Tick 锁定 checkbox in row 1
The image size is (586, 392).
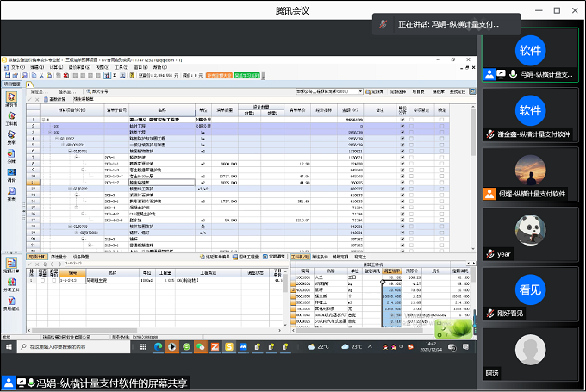[x=442, y=120]
